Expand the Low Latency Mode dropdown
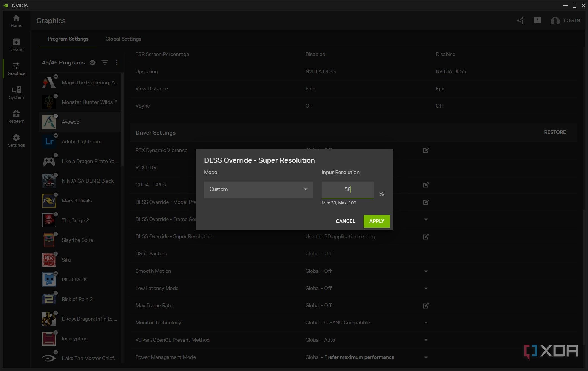This screenshot has height=371, width=588. tap(426, 288)
